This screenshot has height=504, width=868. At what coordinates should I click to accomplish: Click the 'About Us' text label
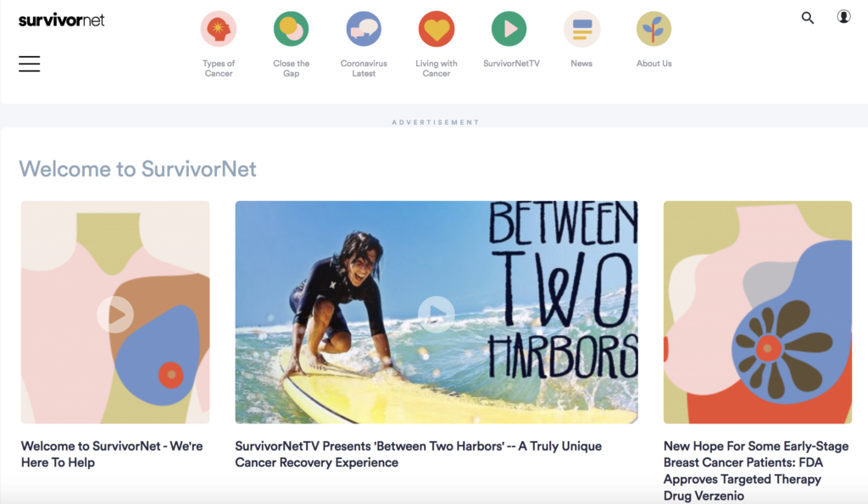(654, 64)
